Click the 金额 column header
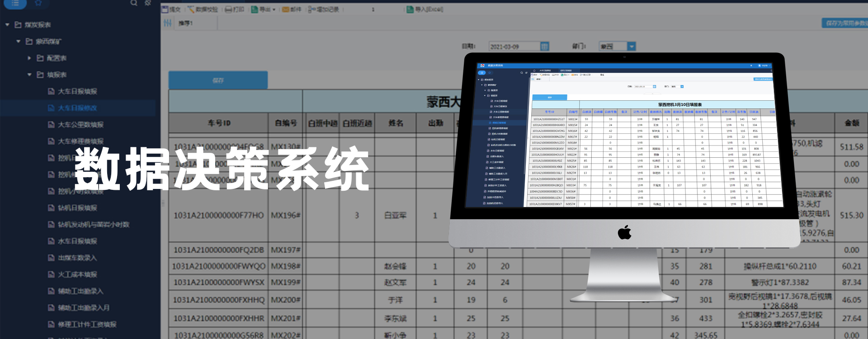 852,123
